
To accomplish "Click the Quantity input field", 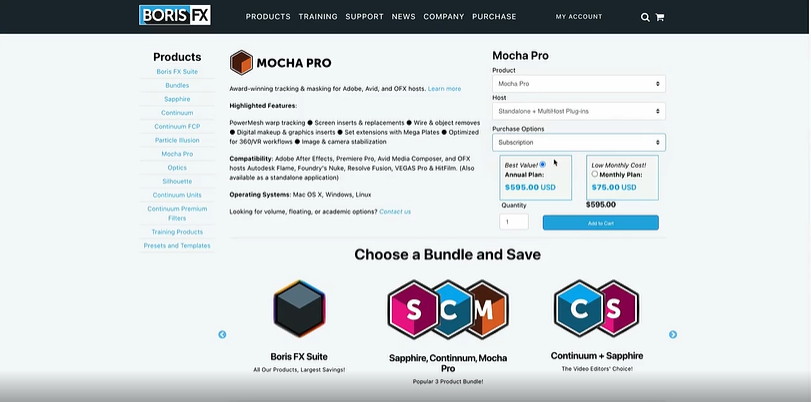I will [x=514, y=221].
